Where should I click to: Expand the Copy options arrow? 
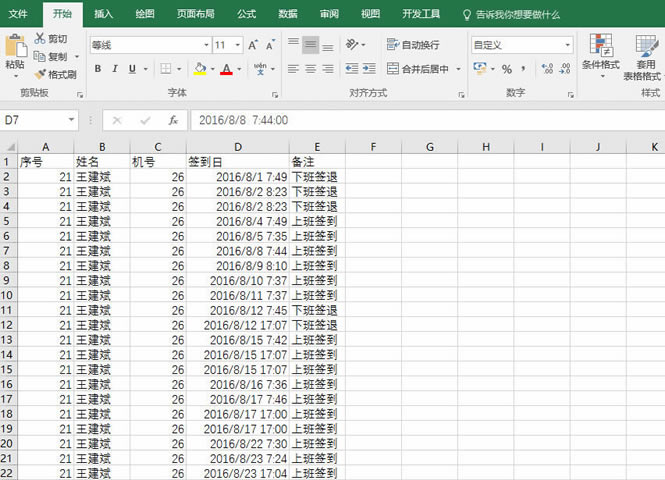pos(77,56)
